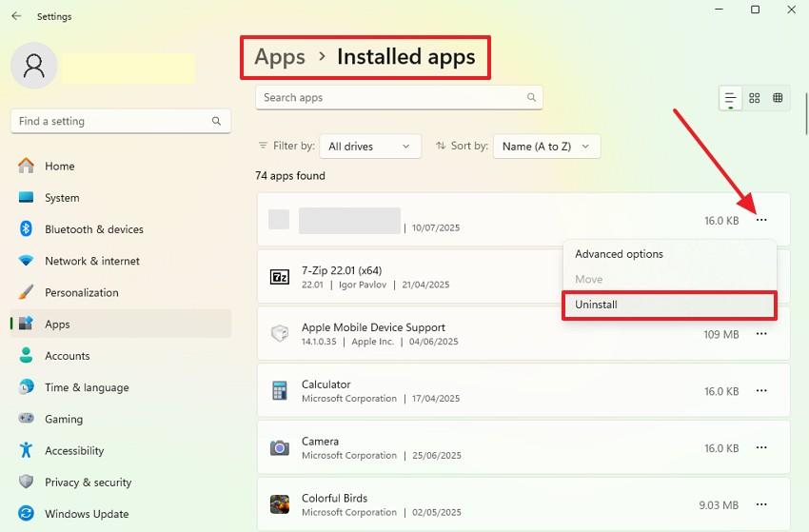The height and width of the screenshot is (532, 809).
Task: Click the vertical scrollbar of the apps list
Action: (x=806, y=113)
